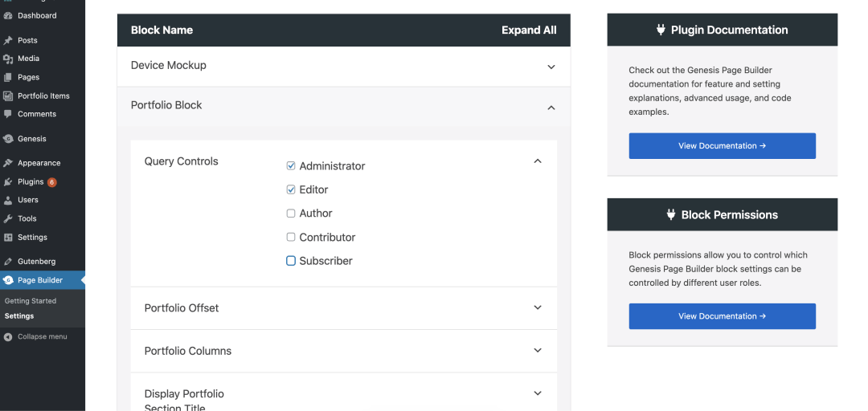Click the Gutenberg pencil icon
Screen dimensions: 868x411
pos(8,262)
